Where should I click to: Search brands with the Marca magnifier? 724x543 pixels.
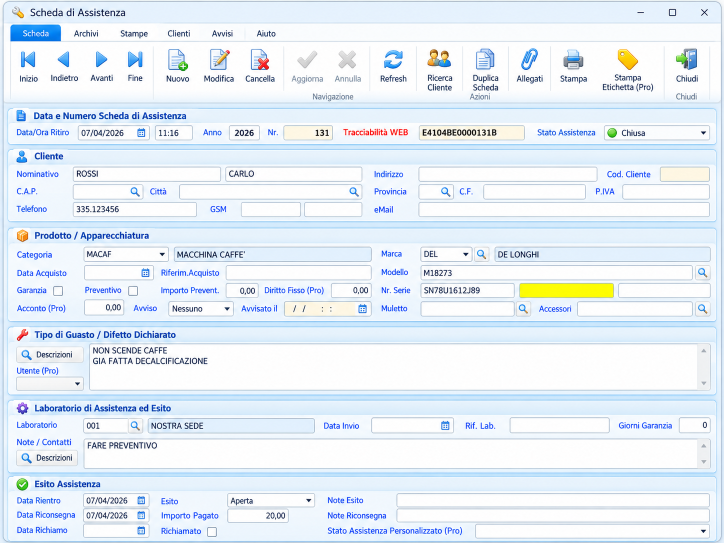[481, 254]
